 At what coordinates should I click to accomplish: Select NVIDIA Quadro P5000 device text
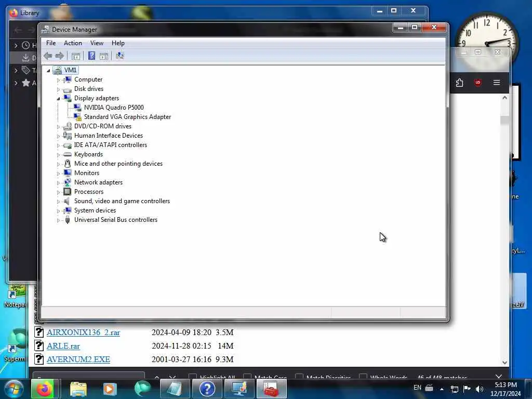(x=114, y=108)
